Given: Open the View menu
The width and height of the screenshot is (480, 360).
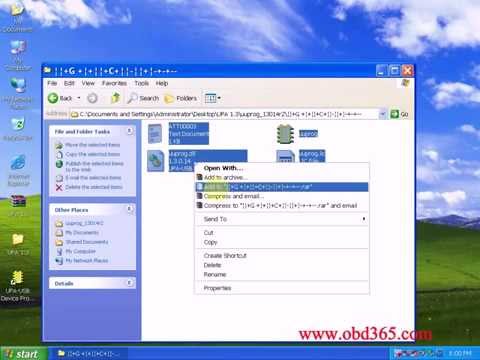Looking at the screenshot, I should [88, 83].
